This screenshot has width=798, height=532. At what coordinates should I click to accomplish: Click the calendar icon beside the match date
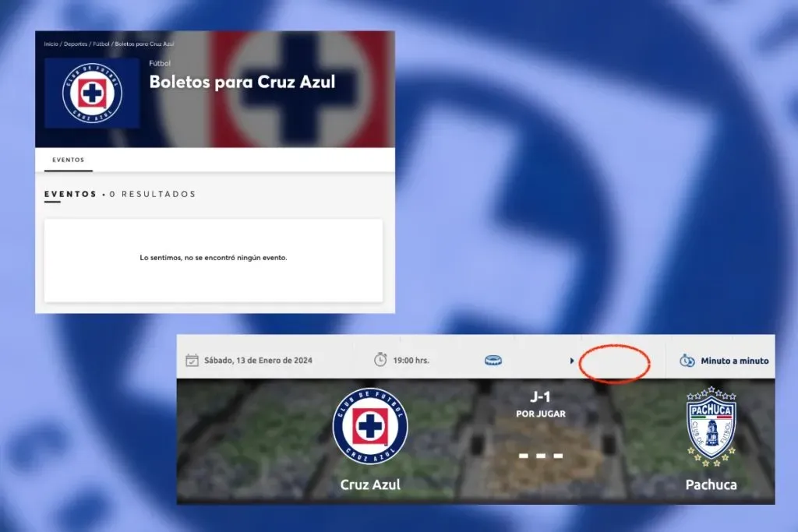tap(193, 360)
